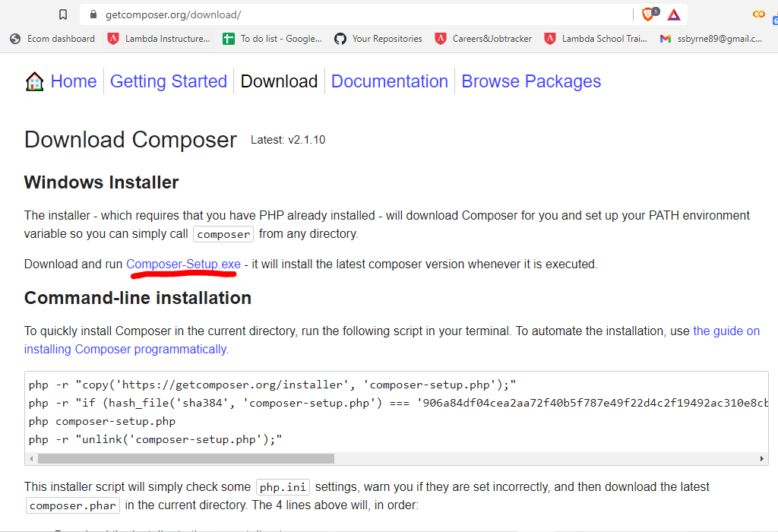This screenshot has height=532, width=778.
Task: Click the 'Windows Installer' heading
Action: pyautogui.click(x=101, y=182)
